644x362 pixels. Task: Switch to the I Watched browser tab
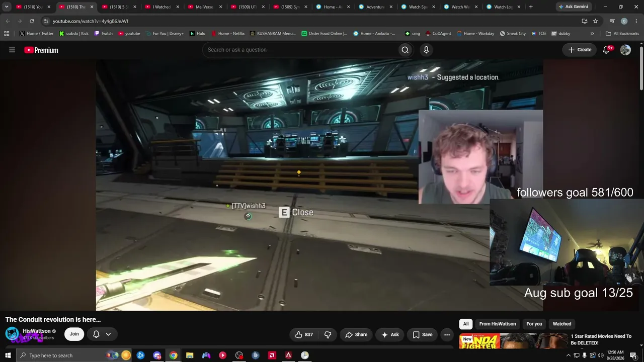pos(162,7)
